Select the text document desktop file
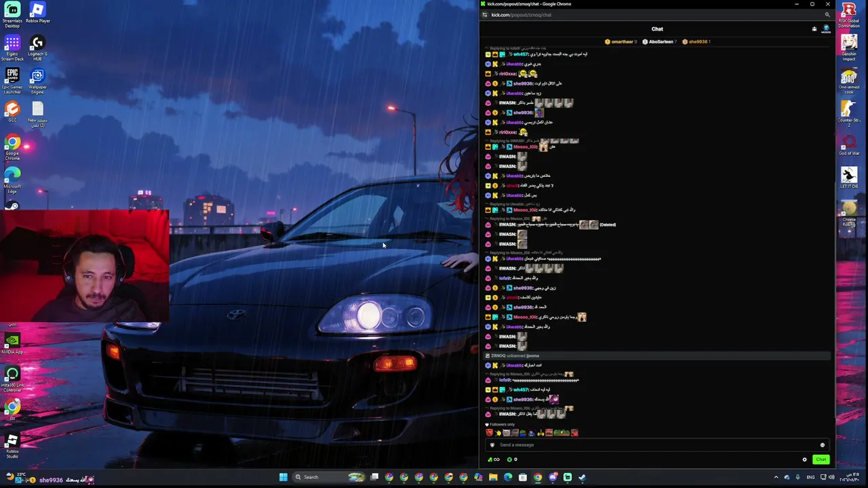This screenshot has height=488, width=868. [x=38, y=115]
